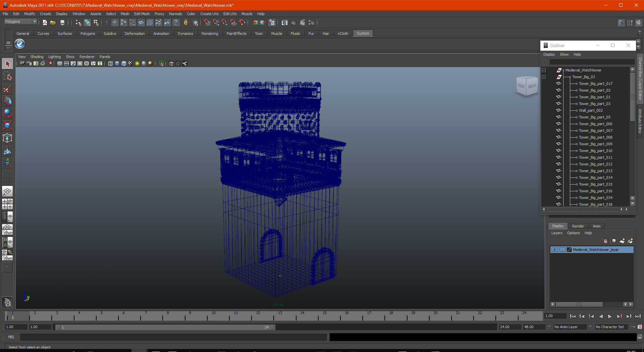Step forward one key button

pyautogui.click(x=619, y=316)
